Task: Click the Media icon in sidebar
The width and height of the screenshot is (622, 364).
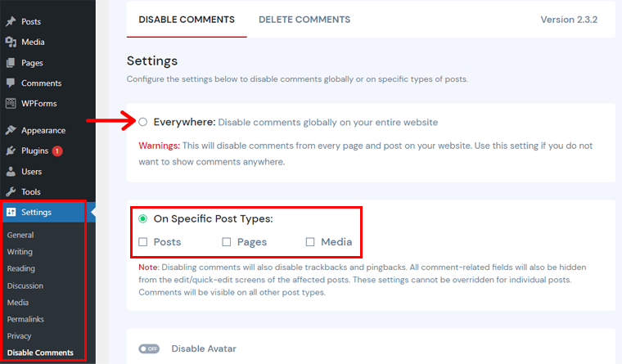Action: click(x=11, y=42)
